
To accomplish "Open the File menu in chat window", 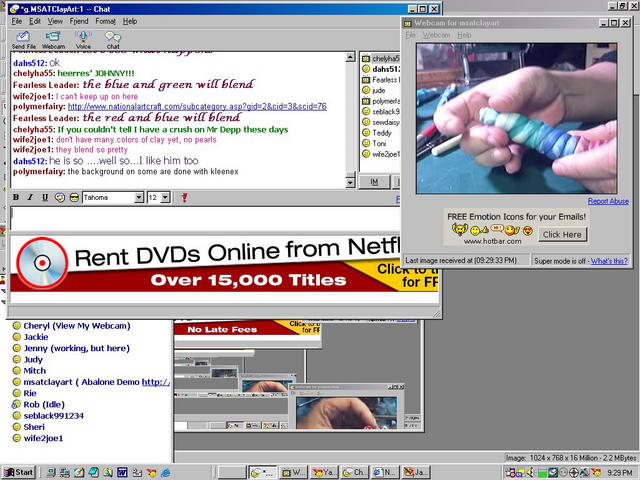I will [17, 21].
